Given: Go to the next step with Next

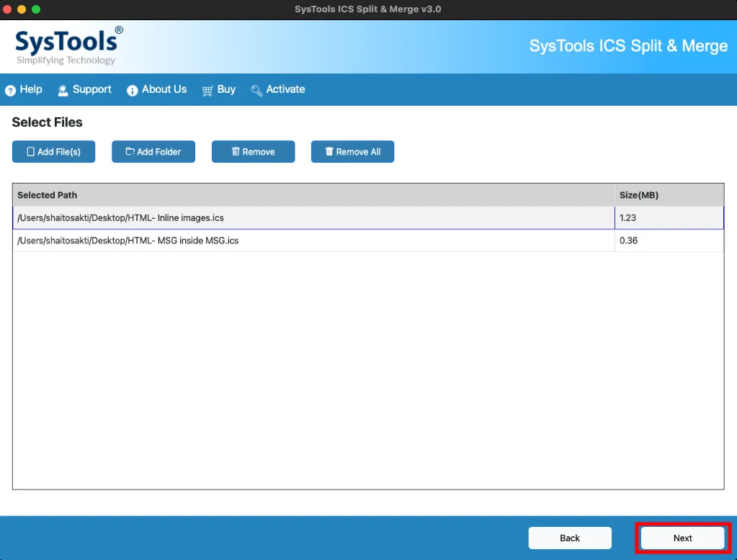Looking at the screenshot, I should pyautogui.click(x=682, y=538).
